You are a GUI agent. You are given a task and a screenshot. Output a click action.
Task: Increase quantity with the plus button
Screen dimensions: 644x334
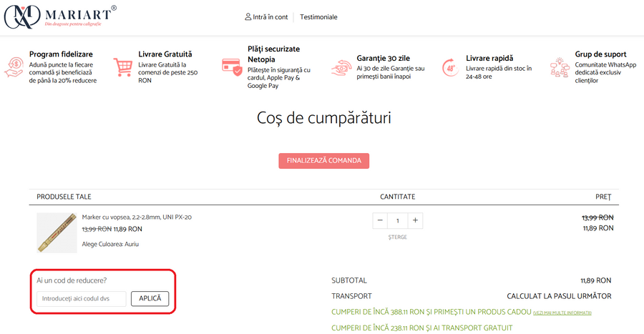click(x=415, y=220)
